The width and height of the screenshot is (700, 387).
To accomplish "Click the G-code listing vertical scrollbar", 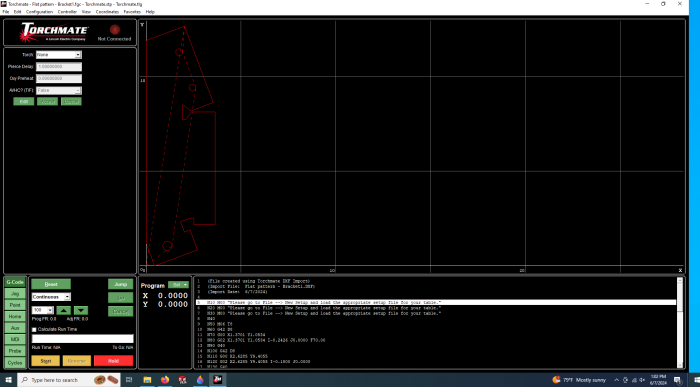I will tap(680, 322).
